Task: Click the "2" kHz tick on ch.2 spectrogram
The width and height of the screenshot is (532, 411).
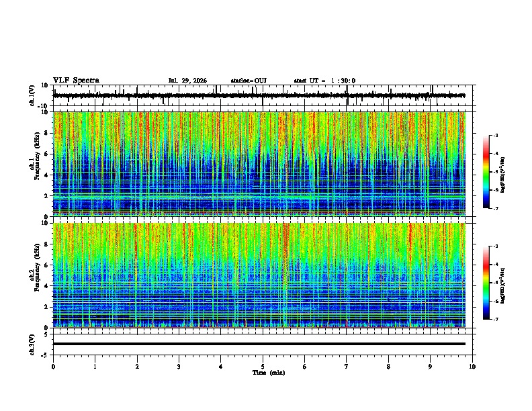Action: tap(46, 307)
